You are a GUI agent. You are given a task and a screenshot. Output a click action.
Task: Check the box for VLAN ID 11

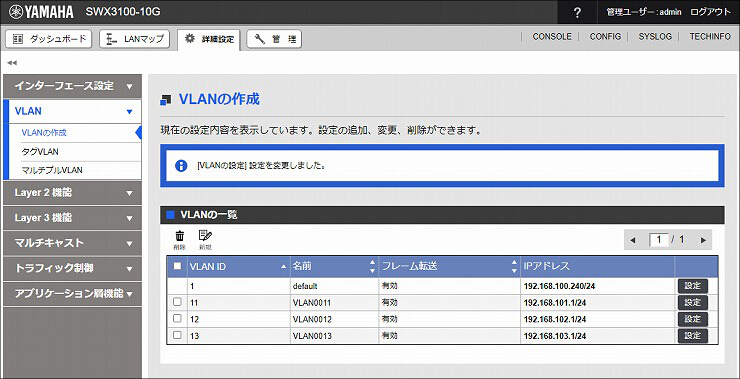(177, 302)
